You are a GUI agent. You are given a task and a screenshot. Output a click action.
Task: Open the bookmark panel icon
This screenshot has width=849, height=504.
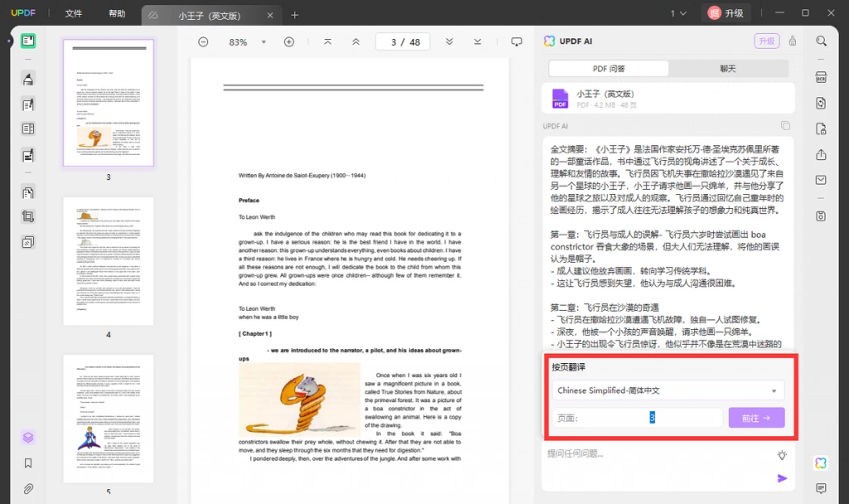[x=28, y=463]
